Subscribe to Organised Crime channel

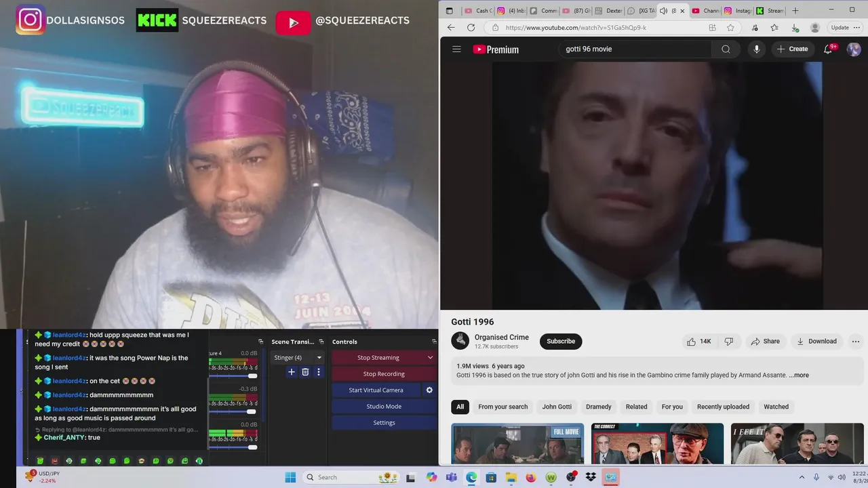tap(561, 342)
